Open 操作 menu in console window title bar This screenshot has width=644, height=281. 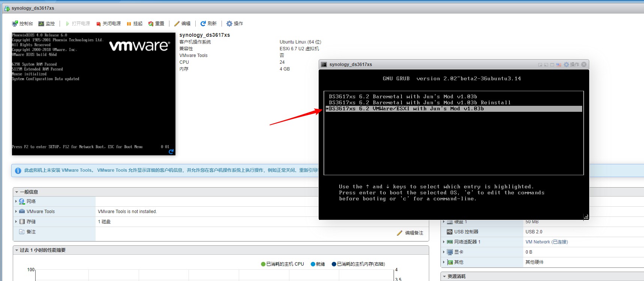[x=571, y=65]
